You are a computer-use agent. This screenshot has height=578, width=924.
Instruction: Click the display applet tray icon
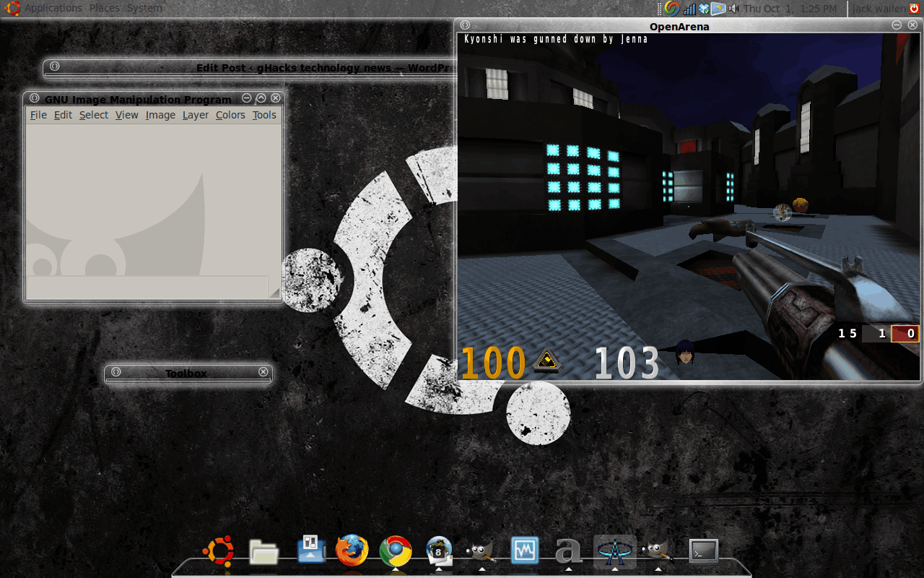(718, 9)
